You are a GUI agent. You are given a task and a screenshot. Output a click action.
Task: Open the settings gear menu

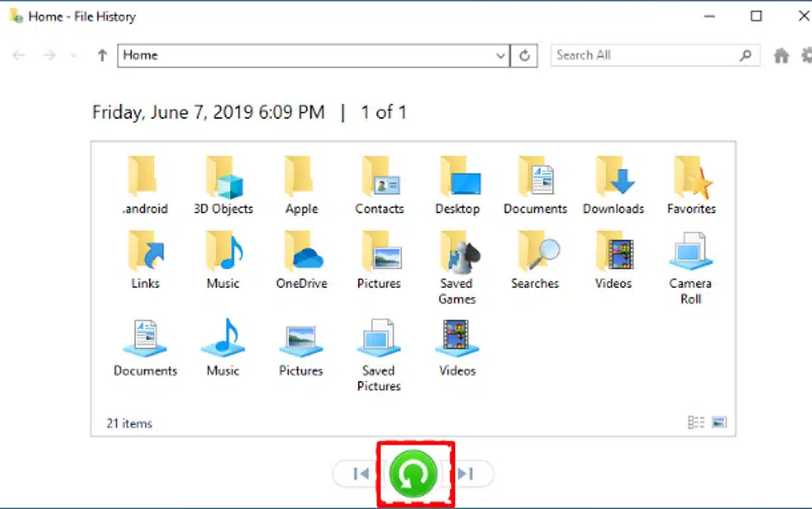click(x=806, y=56)
